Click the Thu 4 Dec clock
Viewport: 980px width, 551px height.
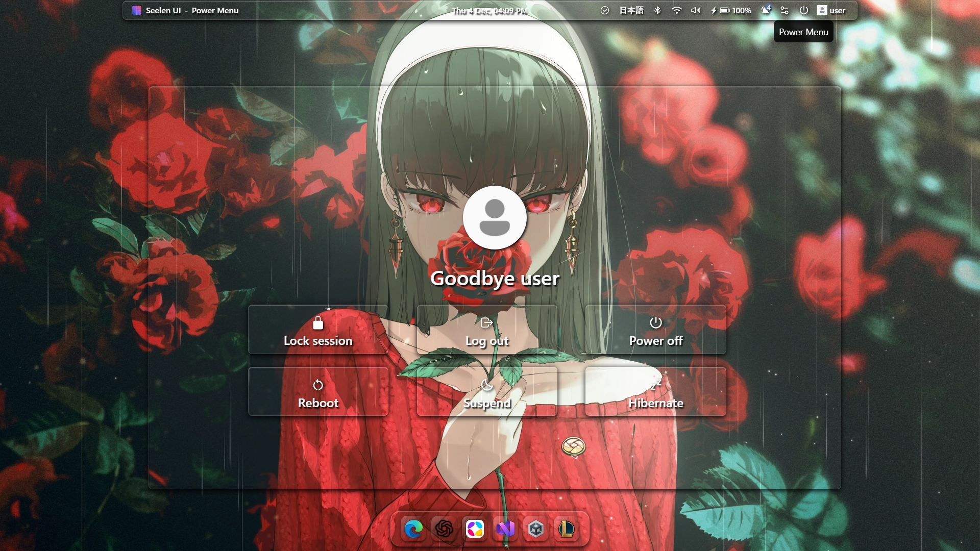pos(489,10)
